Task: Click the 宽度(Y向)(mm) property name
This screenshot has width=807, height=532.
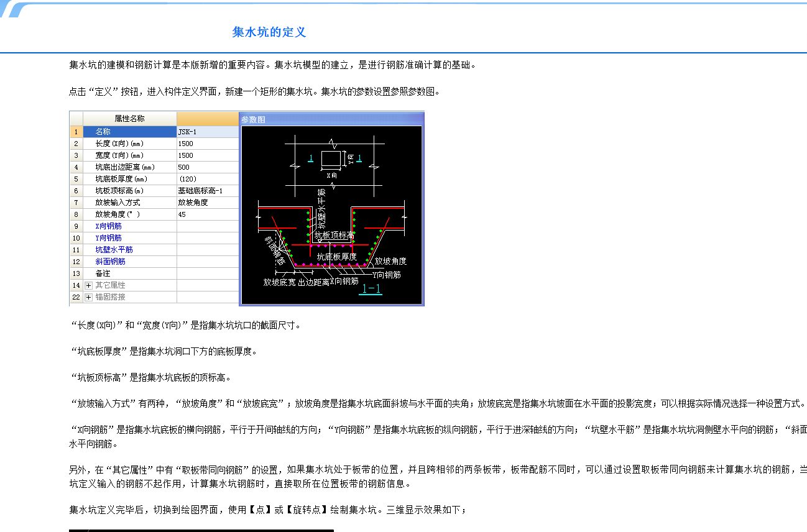Action: click(119, 155)
